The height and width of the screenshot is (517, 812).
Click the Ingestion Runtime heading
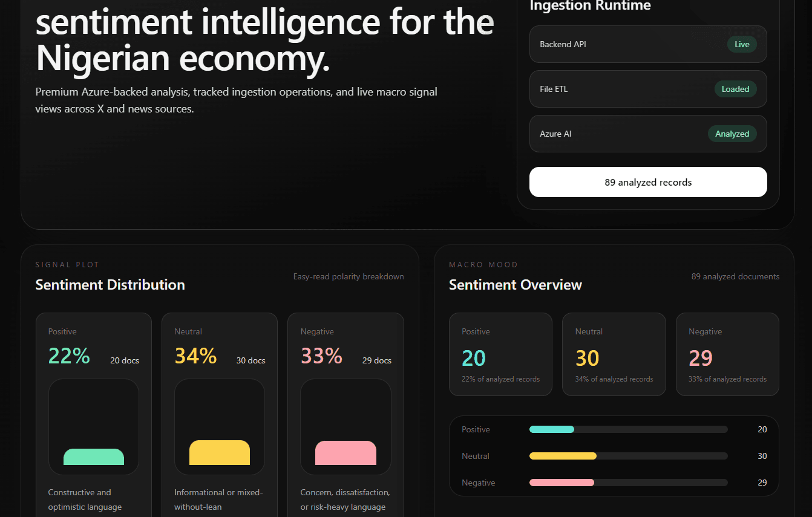tap(590, 5)
